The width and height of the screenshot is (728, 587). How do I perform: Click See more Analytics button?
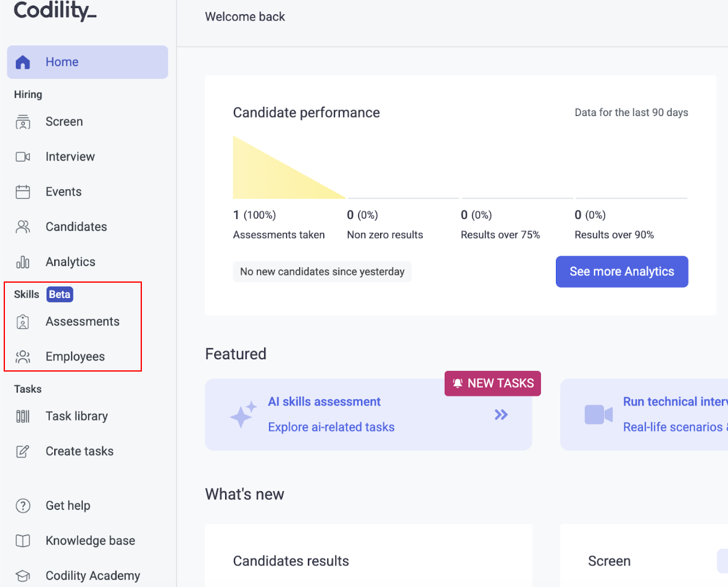pos(622,272)
